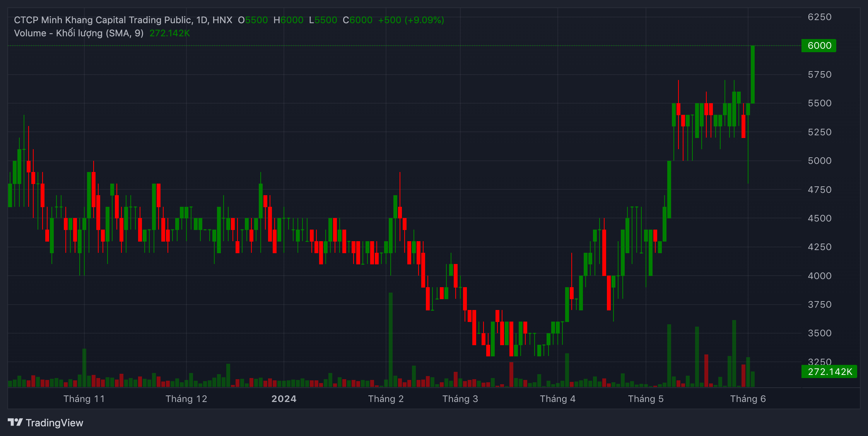Click the green 272.142K volume tag
This screenshot has width=868, height=436.
[829, 372]
